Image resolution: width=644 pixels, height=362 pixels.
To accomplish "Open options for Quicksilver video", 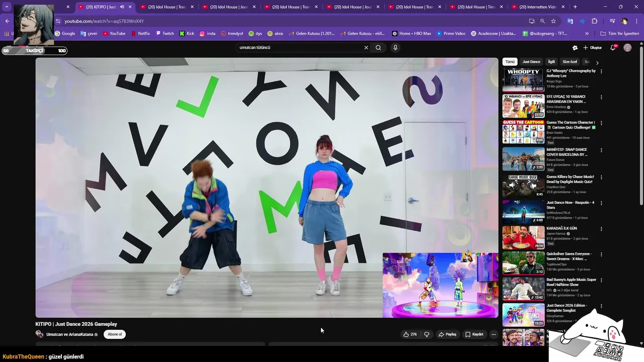I will point(601,254).
